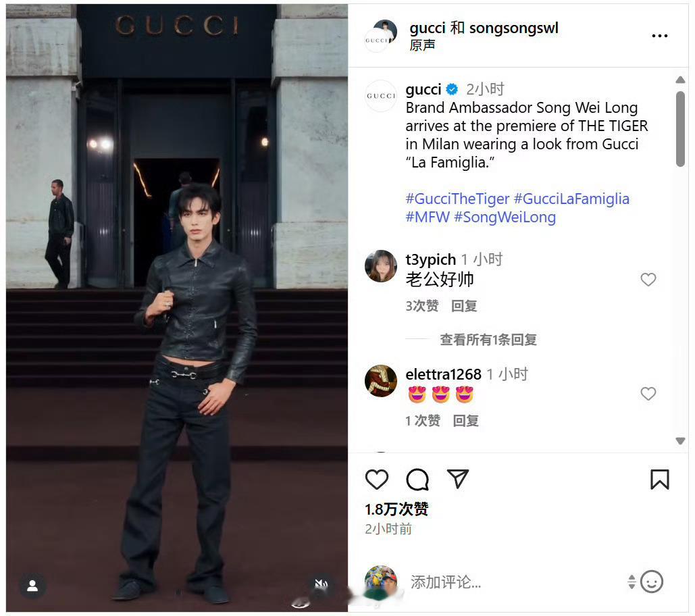Open comments with the speech bubble icon
Screen dimensions: 695x616
coord(417,479)
